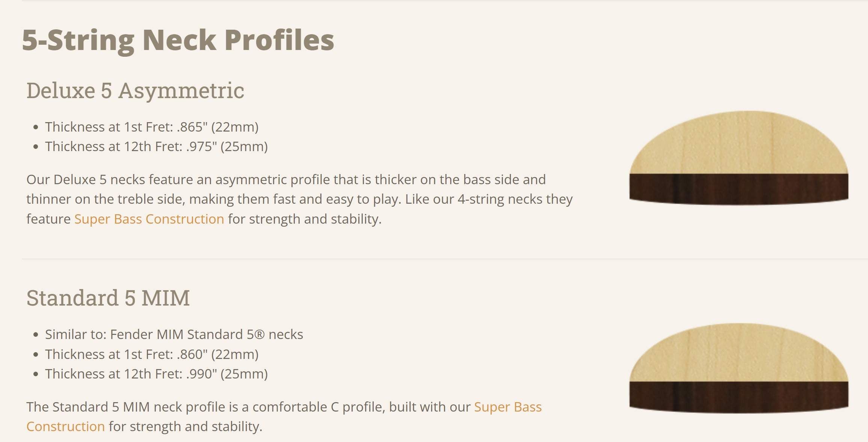Click the Standard 5 MIM neck profile image
This screenshot has width=868, height=442.
(x=738, y=368)
